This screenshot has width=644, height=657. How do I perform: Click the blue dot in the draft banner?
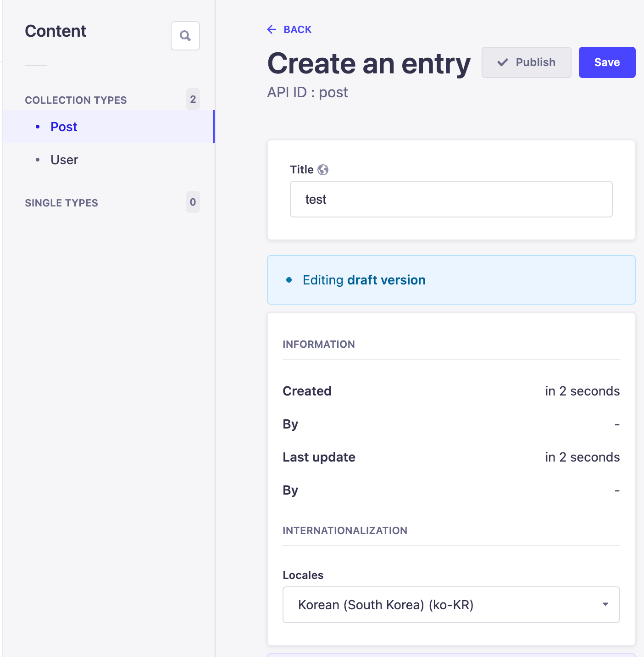(x=289, y=280)
